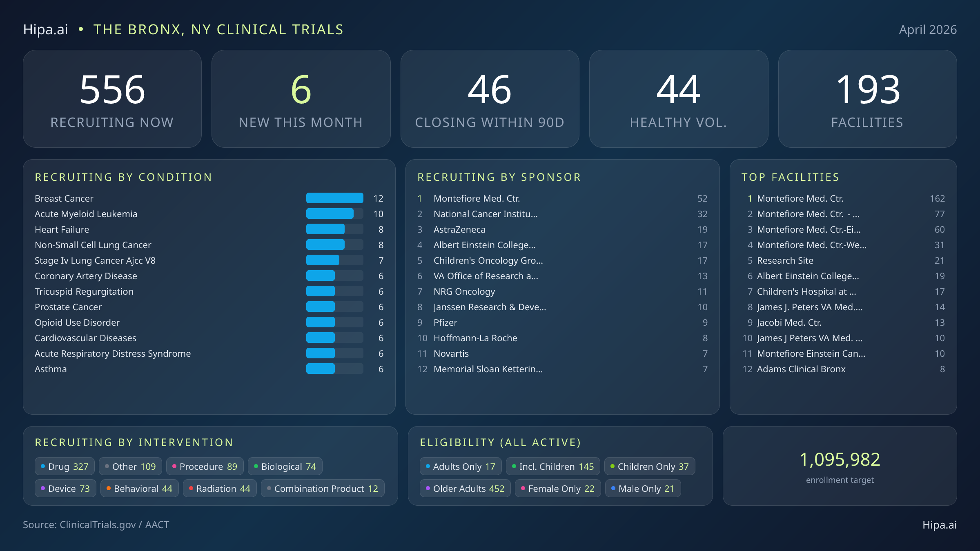Image resolution: width=980 pixels, height=551 pixels.
Task: Click the Asthma condition bar
Action: pos(335,369)
